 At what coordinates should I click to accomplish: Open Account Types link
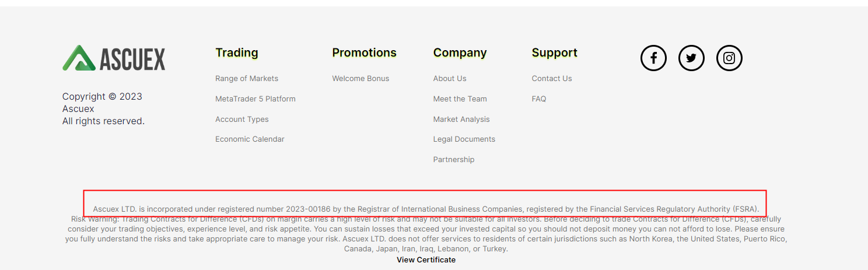coord(242,120)
